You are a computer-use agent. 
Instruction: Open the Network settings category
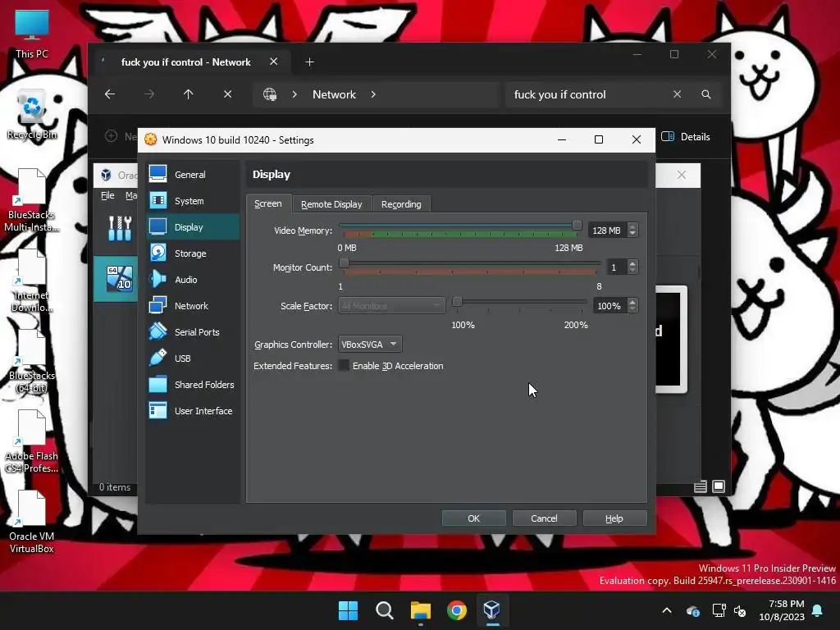click(x=192, y=306)
